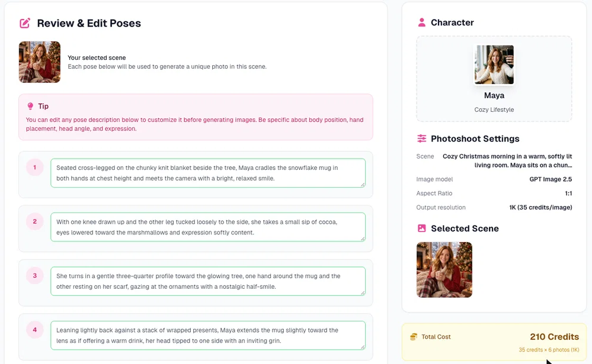Image resolution: width=592 pixels, height=364 pixels.
Task: Click the selected scene thumbnail under Review & Edit Poses
Action: [x=40, y=62]
